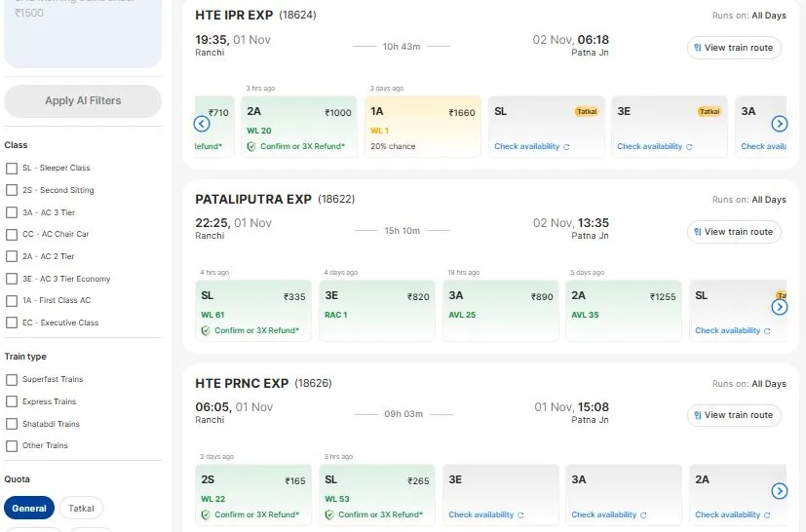Click 15h 10m duration text

(402, 231)
